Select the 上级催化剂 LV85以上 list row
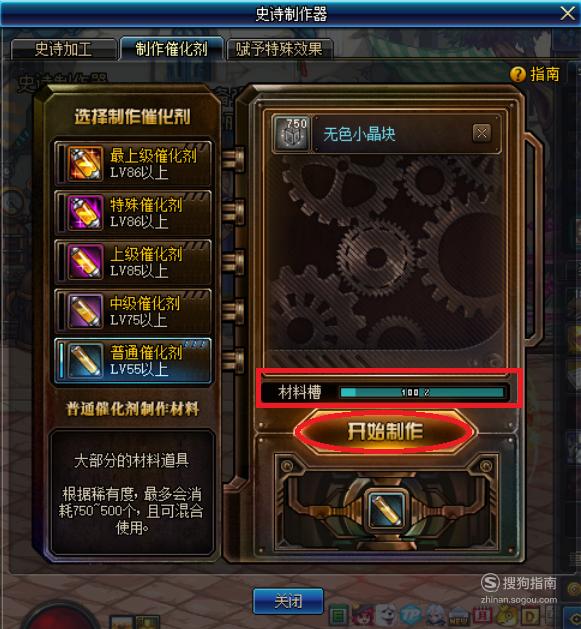581x629 pixels. click(x=133, y=262)
